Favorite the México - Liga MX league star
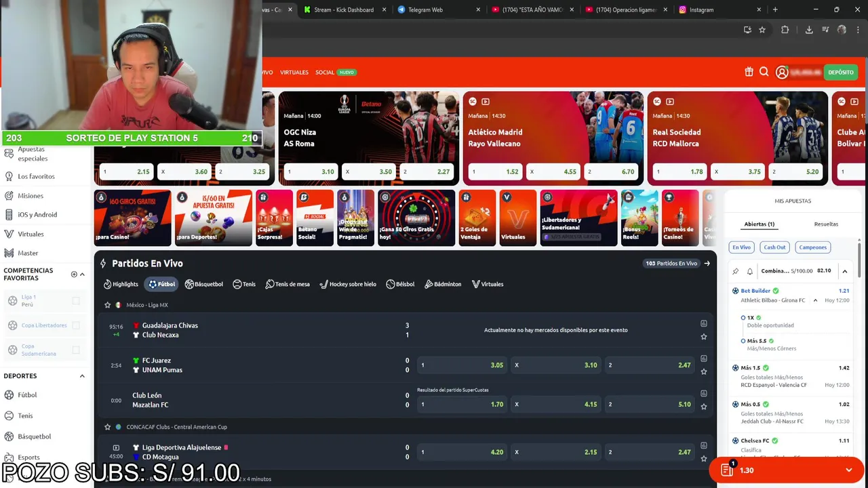The image size is (868, 488). point(107,305)
